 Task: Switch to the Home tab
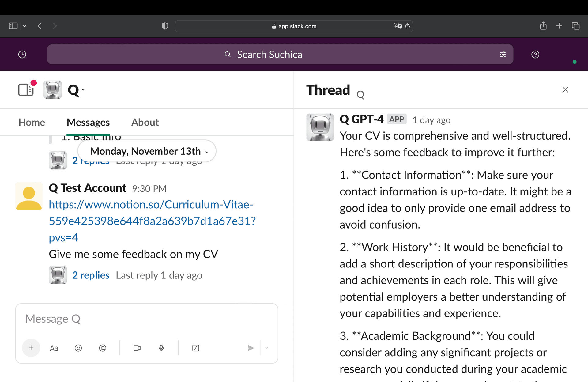tap(31, 122)
